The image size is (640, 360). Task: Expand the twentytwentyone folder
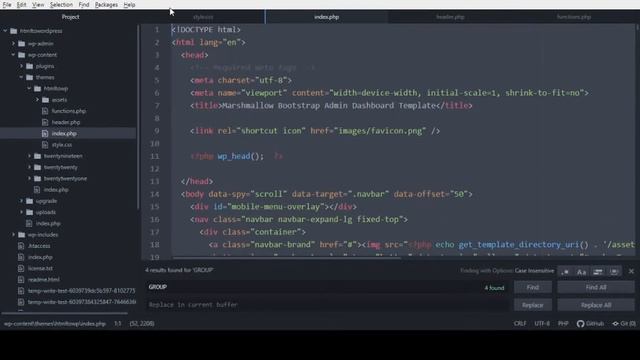click(x=29, y=178)
